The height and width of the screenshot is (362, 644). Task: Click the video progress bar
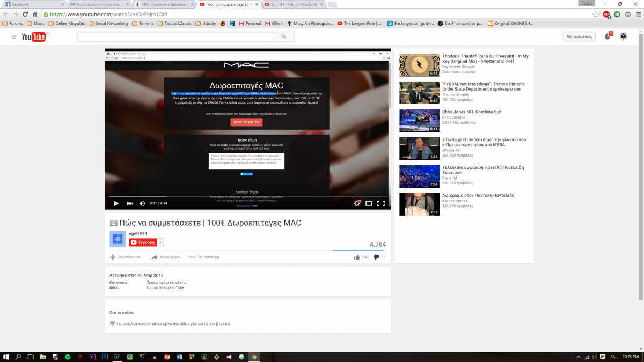[247, 196]
